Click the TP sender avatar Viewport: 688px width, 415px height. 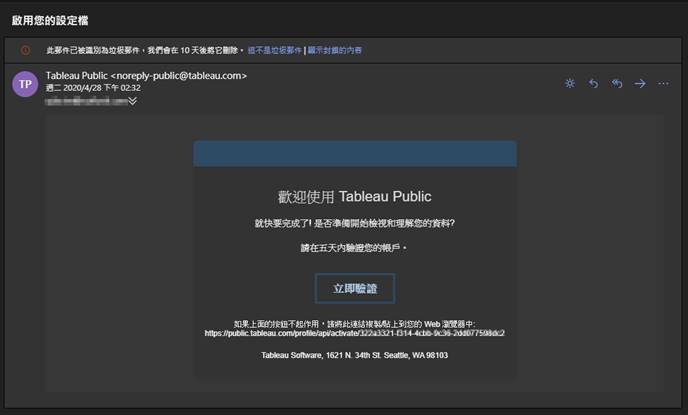pos(25,84)
